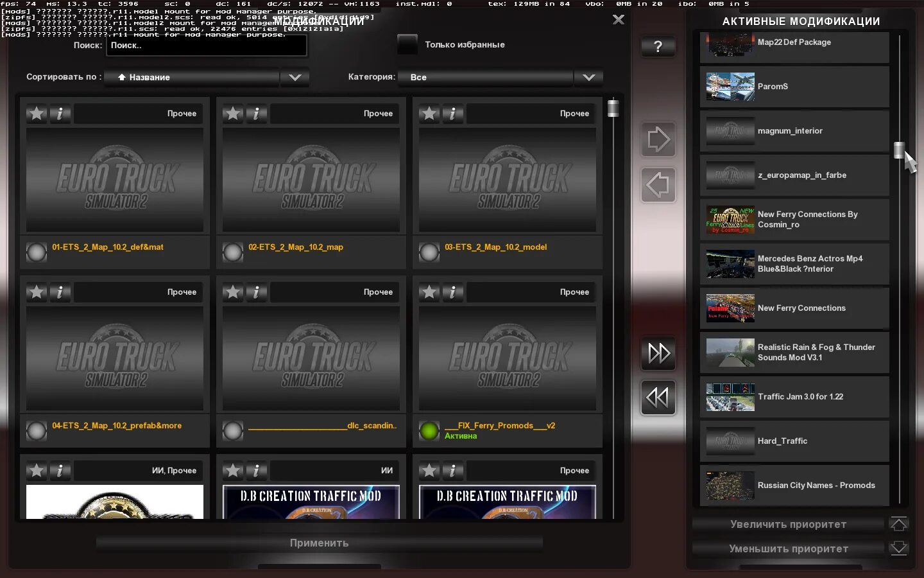Select Russian City Names - Promods
This screenshot has width=924, height=578.
pos(794,486)
